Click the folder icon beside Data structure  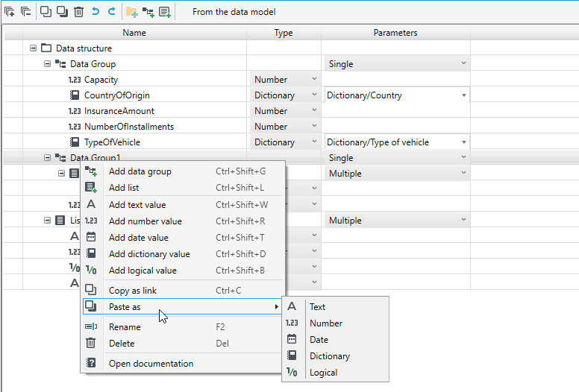pyautogui.click(x=46, y=48)
